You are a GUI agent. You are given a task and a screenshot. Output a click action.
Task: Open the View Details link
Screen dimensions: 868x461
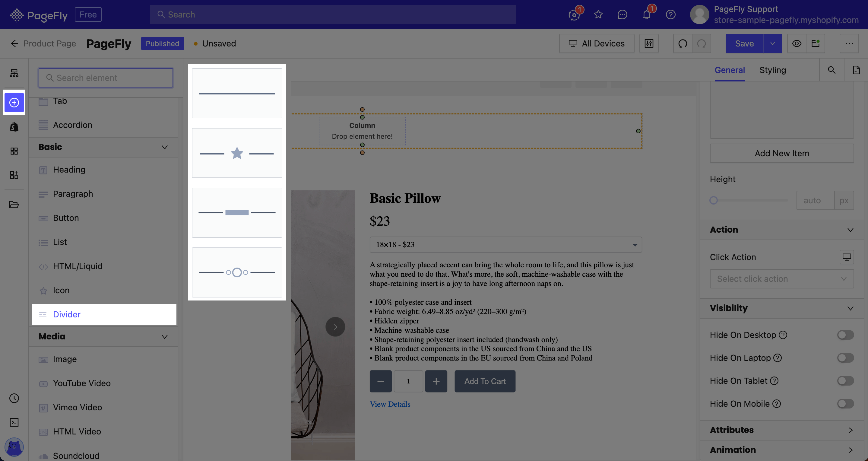click(390, 404)
